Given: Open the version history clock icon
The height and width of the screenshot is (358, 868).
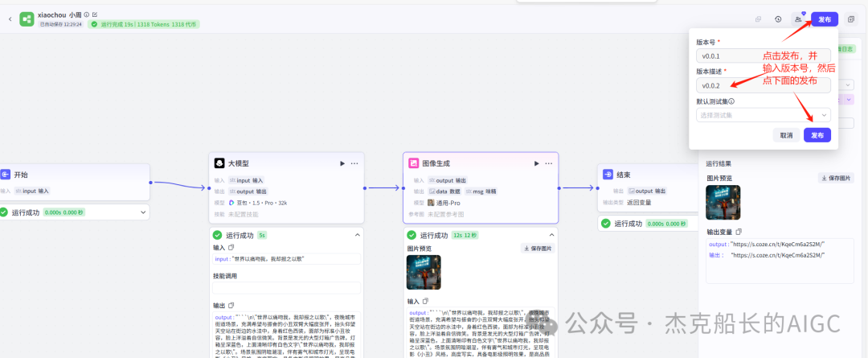Looking at the screenshot, I should (778, 19).
